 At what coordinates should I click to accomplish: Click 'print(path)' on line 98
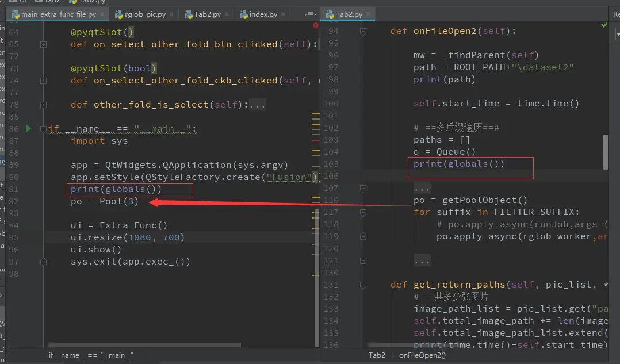[445, 79]
